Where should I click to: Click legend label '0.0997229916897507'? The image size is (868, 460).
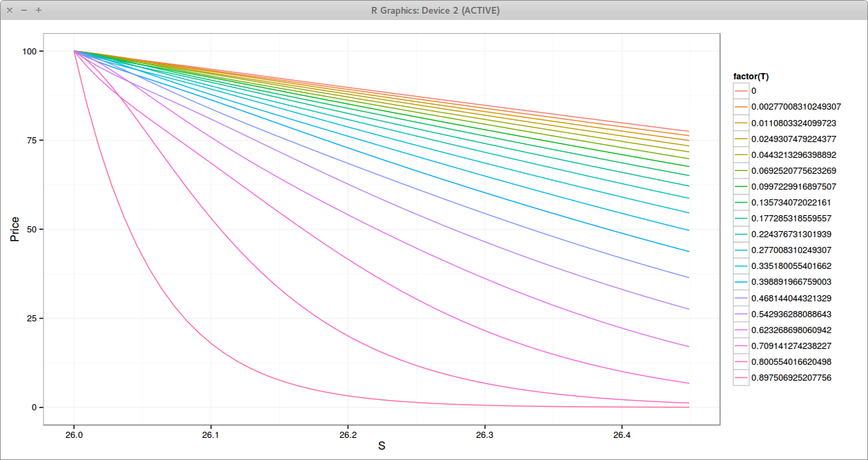(793, 186)
